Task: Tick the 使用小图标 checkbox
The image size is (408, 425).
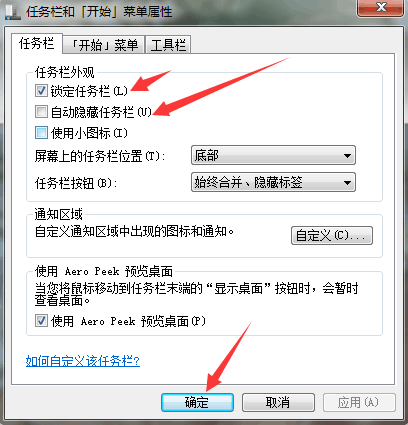Action: [x=41, y=133]
